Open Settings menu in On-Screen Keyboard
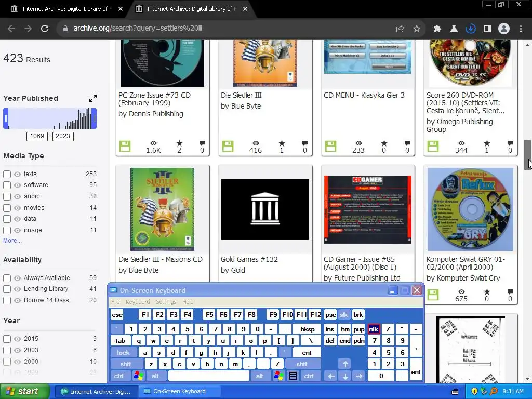The width and height of the screenshot is (532, 399). (166, 302)
